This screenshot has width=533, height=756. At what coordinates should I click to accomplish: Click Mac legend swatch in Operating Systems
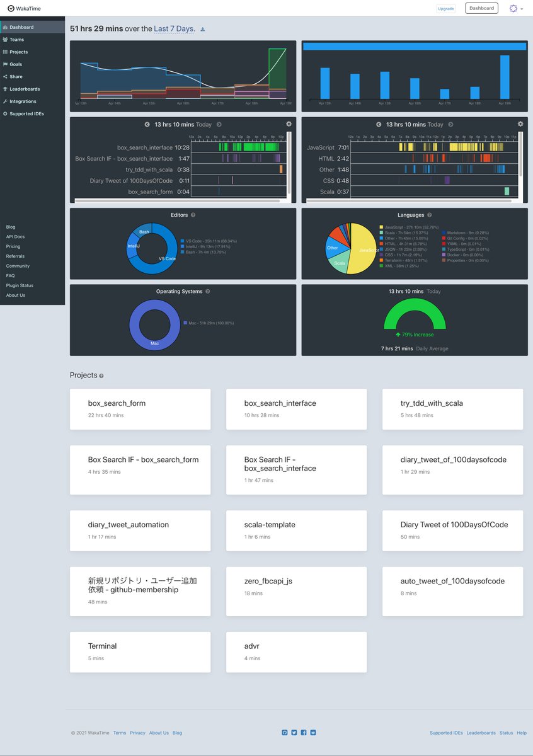pyautogui.click(x=186, y=323)
